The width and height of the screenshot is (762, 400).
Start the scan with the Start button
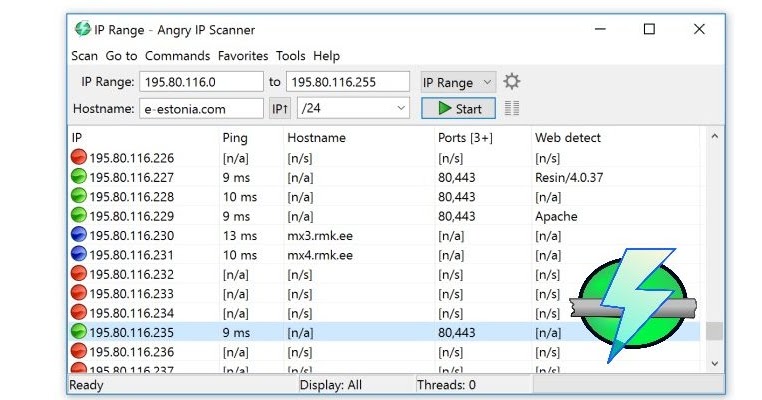coord(458,108)
